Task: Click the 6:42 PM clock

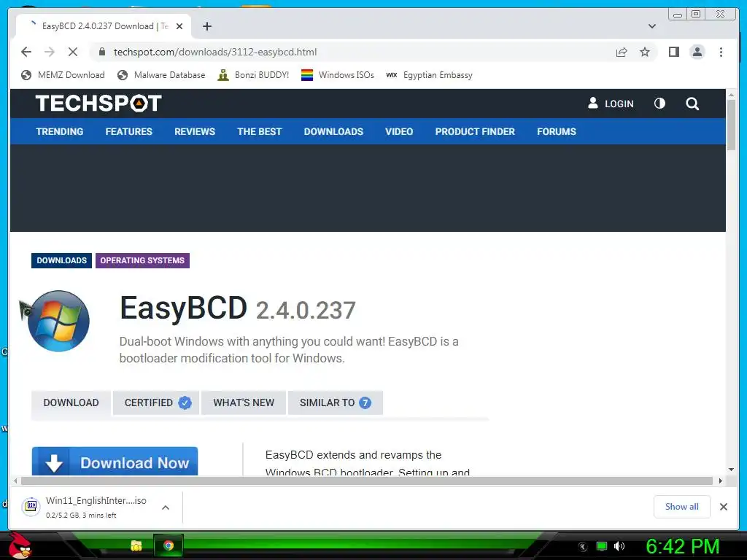Action: pyautogui.click(x=682, y=546)
